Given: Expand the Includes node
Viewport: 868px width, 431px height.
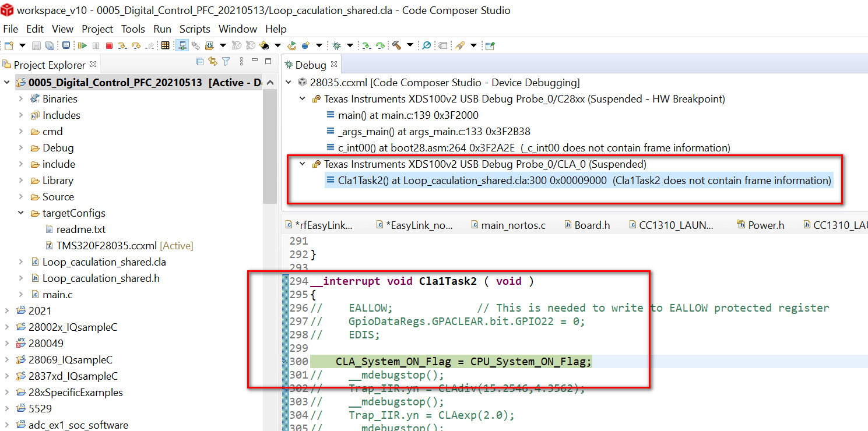Looking at the screenshot, I should pyautogui.click(x=21, y=115).
